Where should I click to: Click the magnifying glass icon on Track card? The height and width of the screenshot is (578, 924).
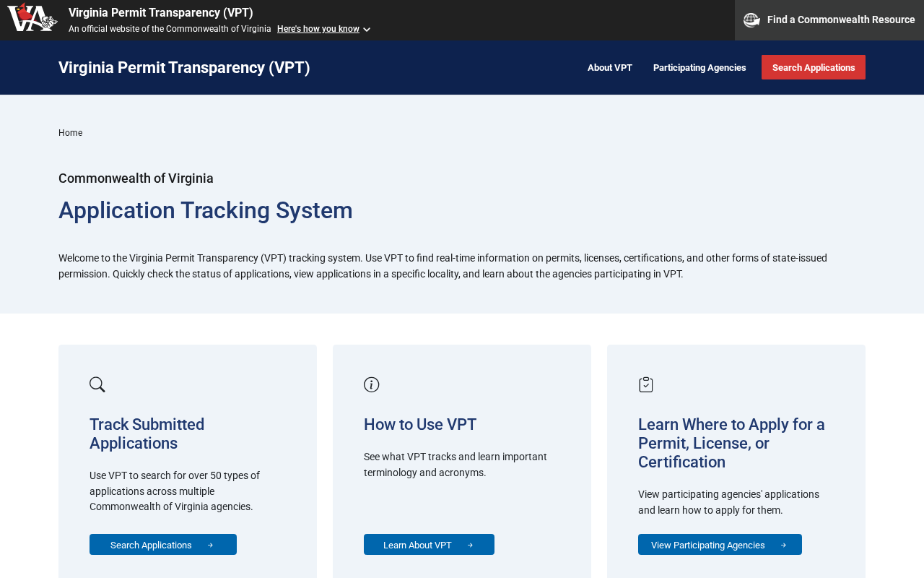click(x=97, y=384)
